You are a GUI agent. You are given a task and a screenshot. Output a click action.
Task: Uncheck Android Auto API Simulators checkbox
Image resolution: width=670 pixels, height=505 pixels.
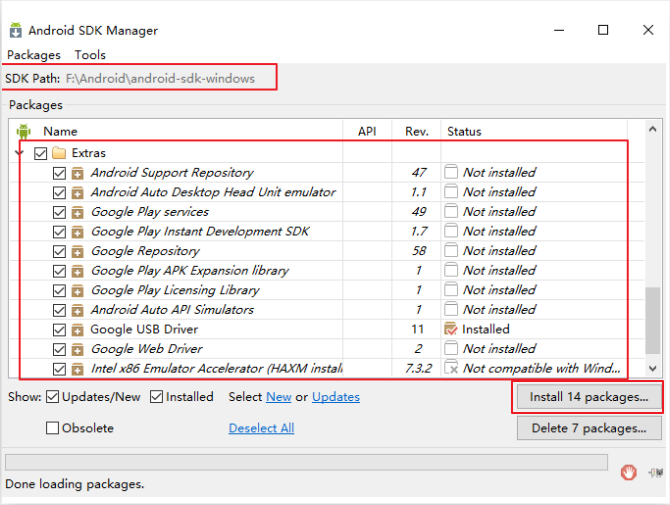[x=59, y=310]
